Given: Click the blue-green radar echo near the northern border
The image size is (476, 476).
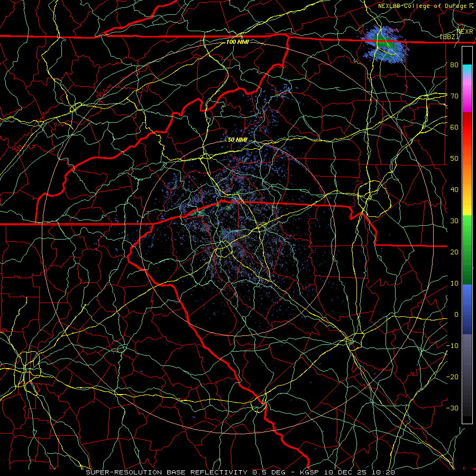Looking at the screenshot, I should [x=385, y=45].
